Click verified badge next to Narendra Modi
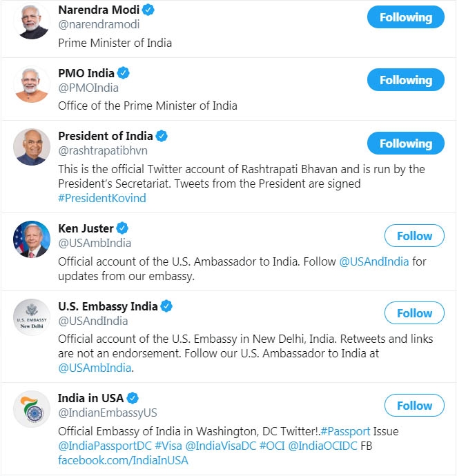Screen dimensions: 457x476 click(148, 10)
